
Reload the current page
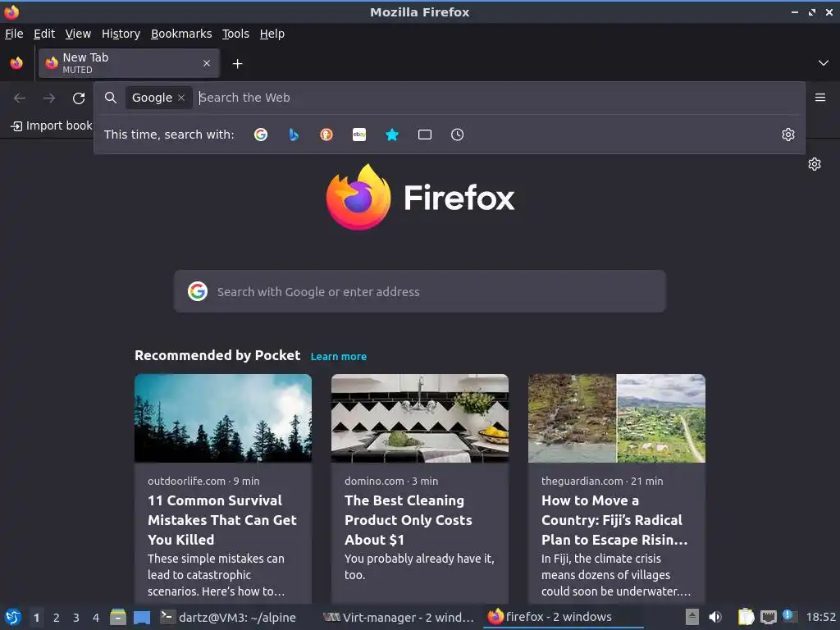pos(79,98)
